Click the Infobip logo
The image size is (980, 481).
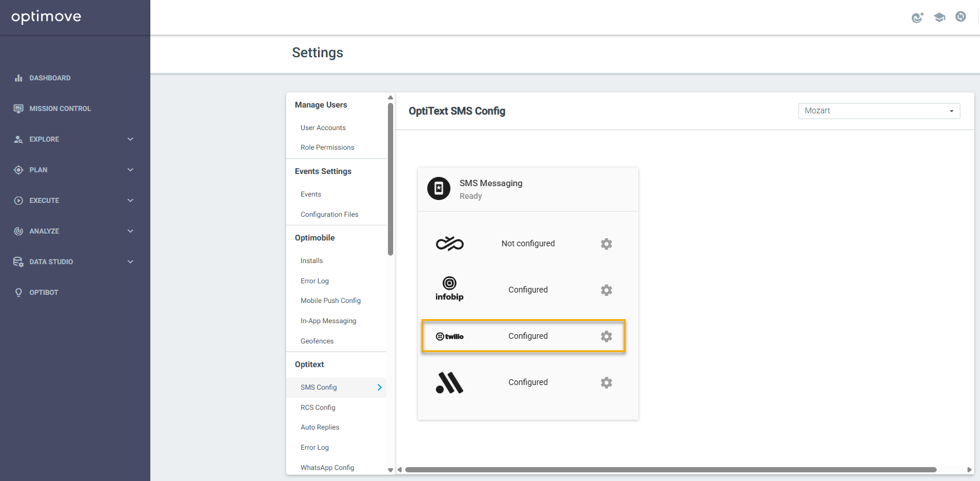pyautogui.click(x=449, y=288)
